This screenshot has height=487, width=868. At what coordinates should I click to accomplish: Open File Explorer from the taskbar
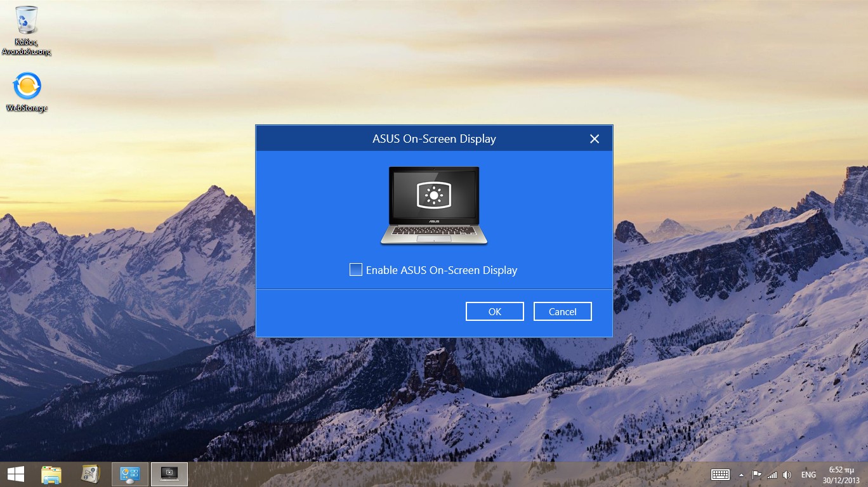51,474
